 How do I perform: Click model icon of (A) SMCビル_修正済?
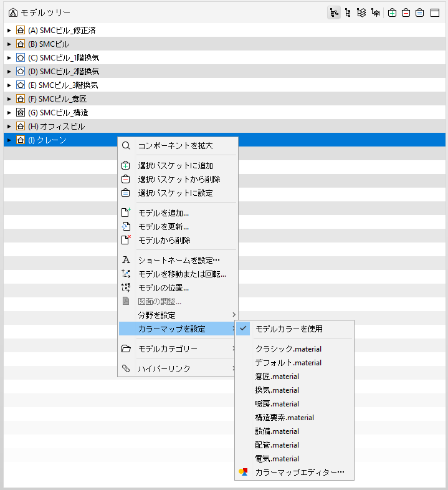point(21,31)
